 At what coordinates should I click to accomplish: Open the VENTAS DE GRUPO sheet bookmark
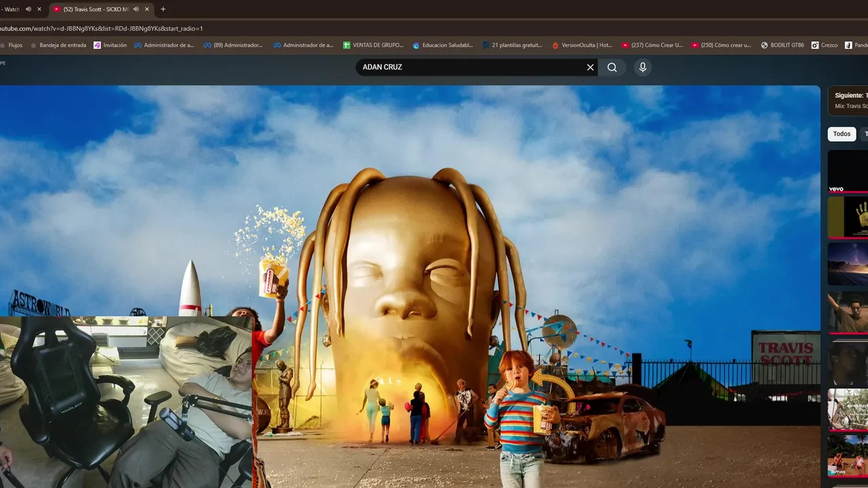(373, 45)
